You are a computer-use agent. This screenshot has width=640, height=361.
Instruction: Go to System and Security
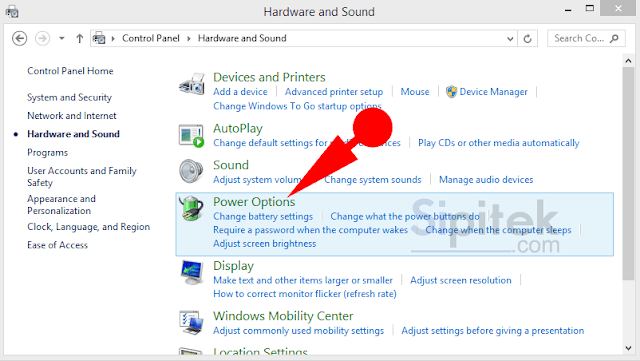point(69,98)
